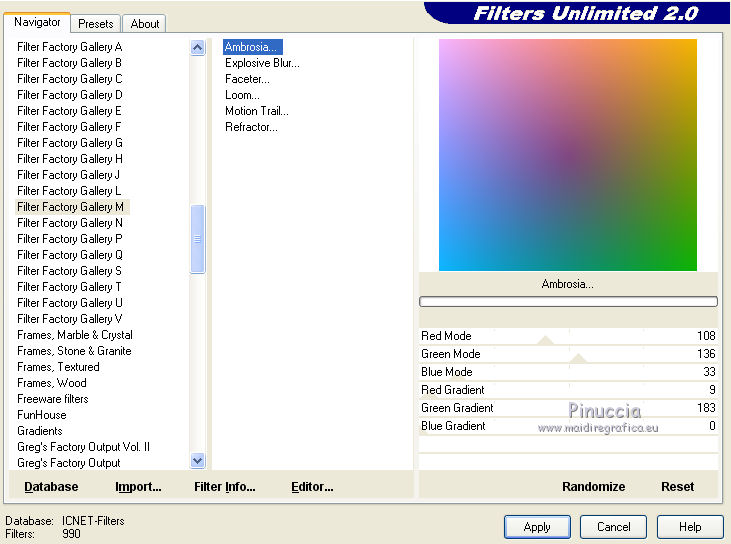731x544 pixels.
Task: Select Filter Factory Gallery J
Action: point(68,175)
